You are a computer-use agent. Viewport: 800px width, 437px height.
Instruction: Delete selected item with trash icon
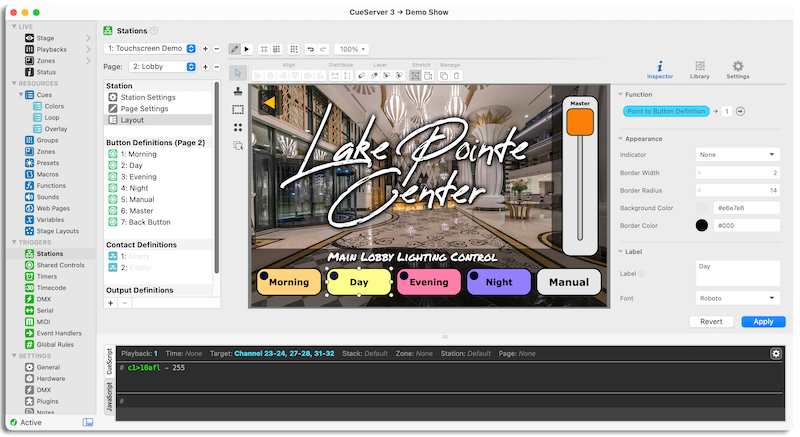coord(457,75)
